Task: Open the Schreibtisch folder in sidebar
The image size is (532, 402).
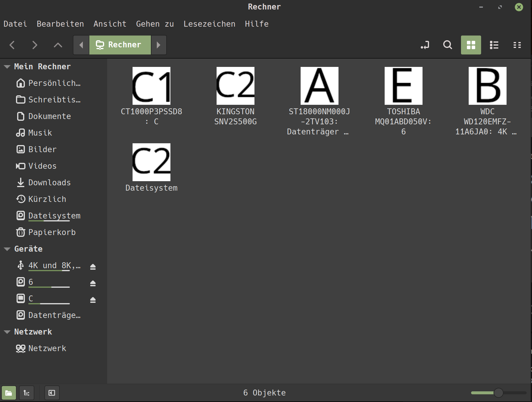Action: [x=53, y=100]
